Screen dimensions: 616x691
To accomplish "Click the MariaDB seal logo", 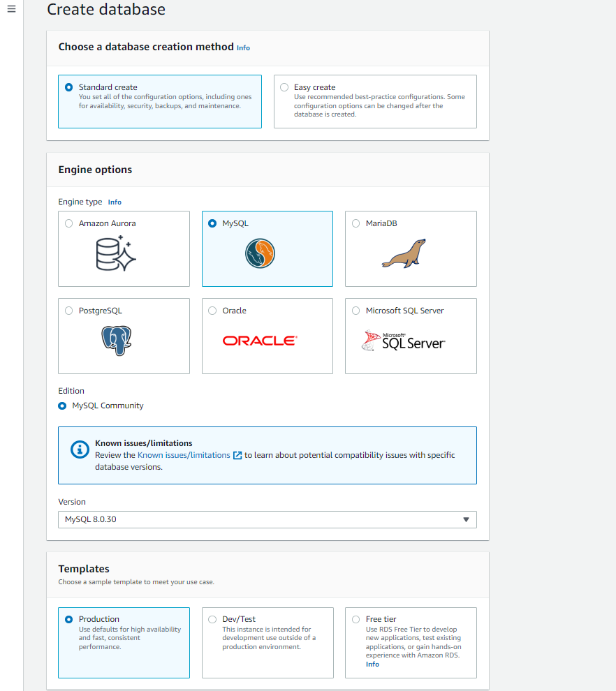I will [404, 253].
